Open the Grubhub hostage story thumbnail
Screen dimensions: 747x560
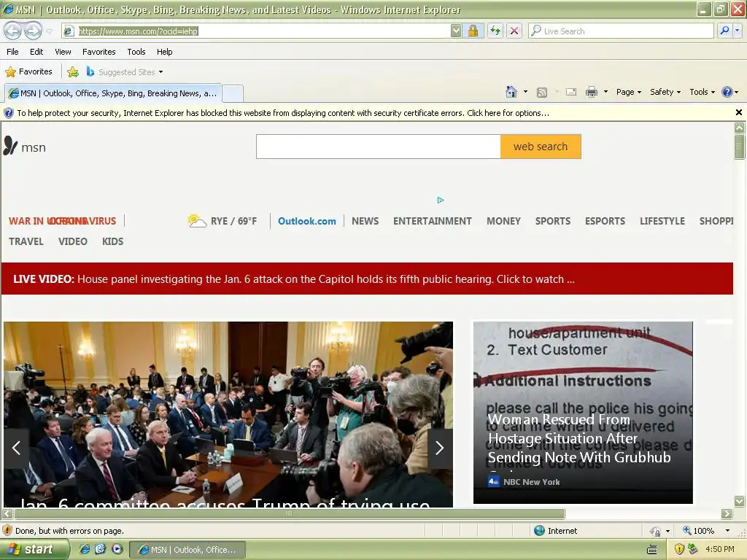click(x=583, y=413)
